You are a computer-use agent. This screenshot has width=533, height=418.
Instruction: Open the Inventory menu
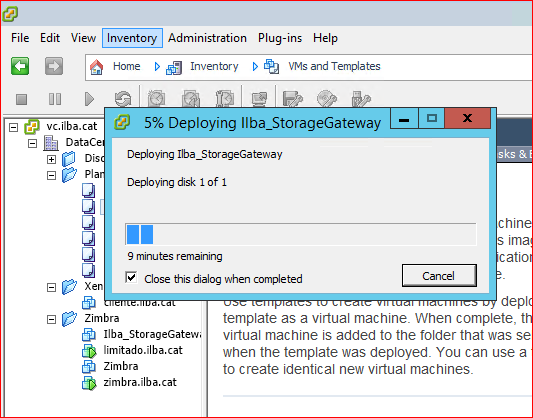point(132,38)
